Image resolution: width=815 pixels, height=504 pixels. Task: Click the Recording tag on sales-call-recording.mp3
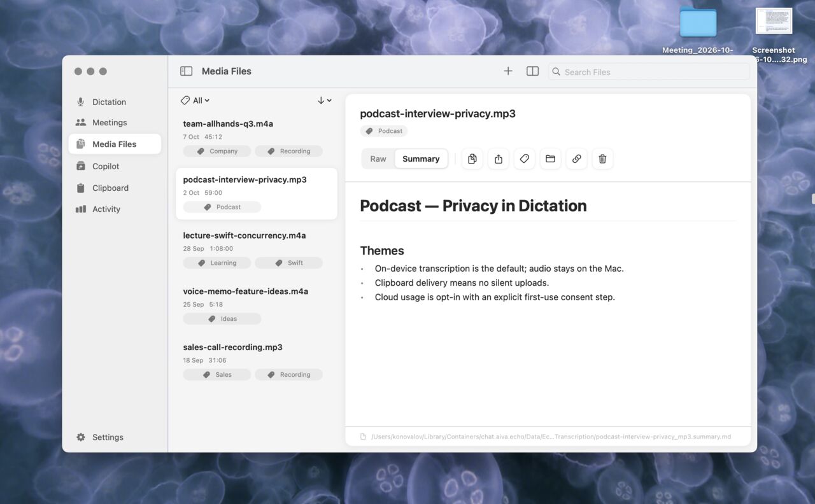(x=289, y=375)
